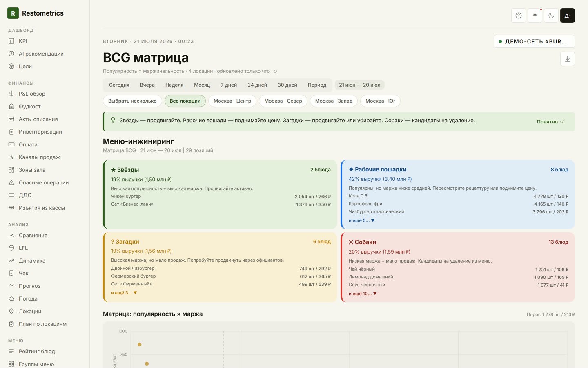Click the lower gold matrix data point
588x368 pixels.
[x=147, y=364]
